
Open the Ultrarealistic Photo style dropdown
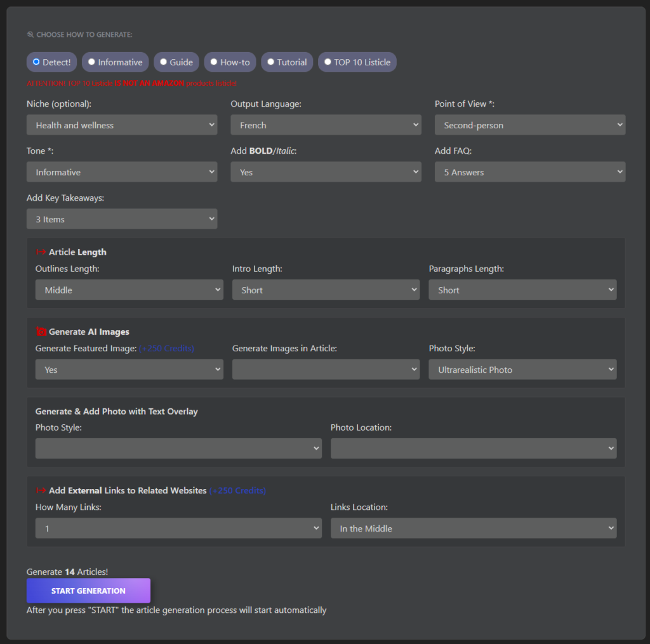pos(522,370)
